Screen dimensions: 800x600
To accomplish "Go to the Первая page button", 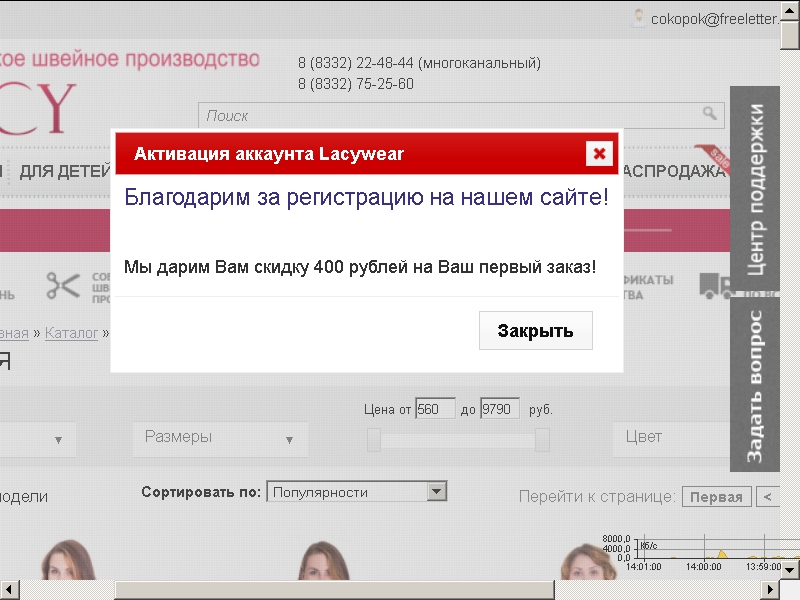I will point(716,497).
